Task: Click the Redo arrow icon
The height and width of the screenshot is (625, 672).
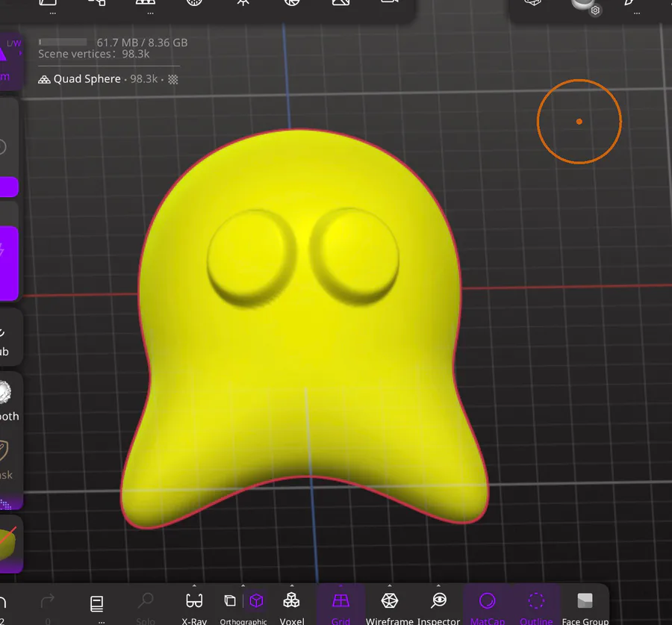Action: coord(48,601)
